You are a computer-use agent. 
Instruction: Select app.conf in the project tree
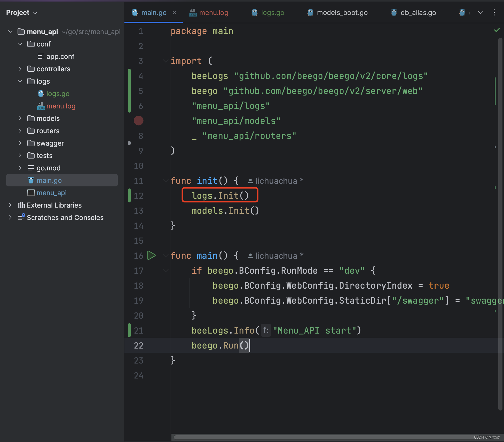point(60,56)
